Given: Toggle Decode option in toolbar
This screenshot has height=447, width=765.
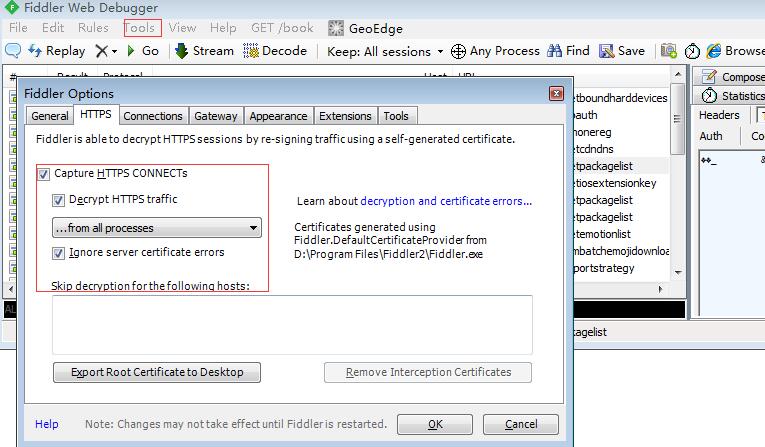Looking at the screenshot, I should (x=275, y=51).
